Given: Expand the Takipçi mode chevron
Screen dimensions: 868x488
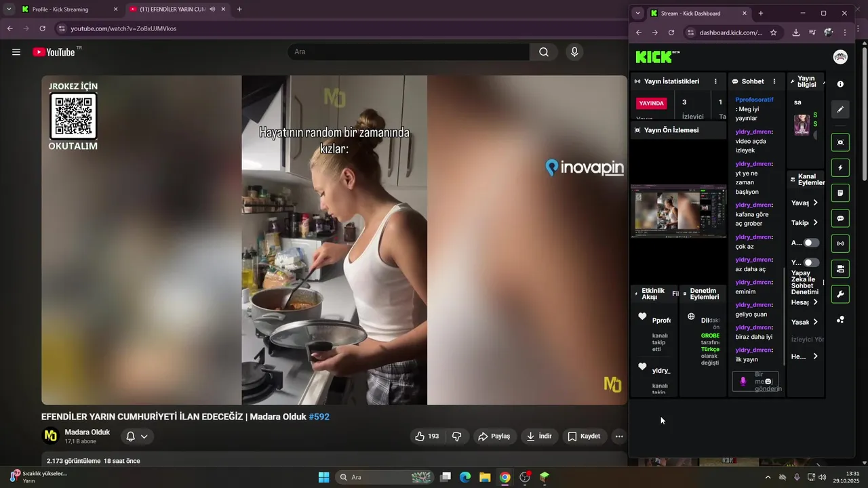Looking at the screenshot, I should [x=815, y=222].
